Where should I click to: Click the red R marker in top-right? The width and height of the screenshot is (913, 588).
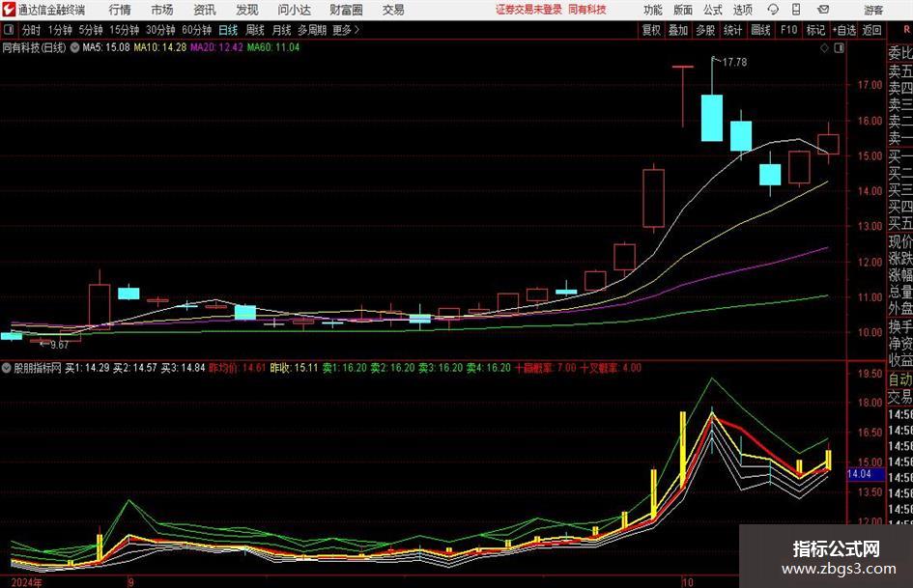coord(906,30)
